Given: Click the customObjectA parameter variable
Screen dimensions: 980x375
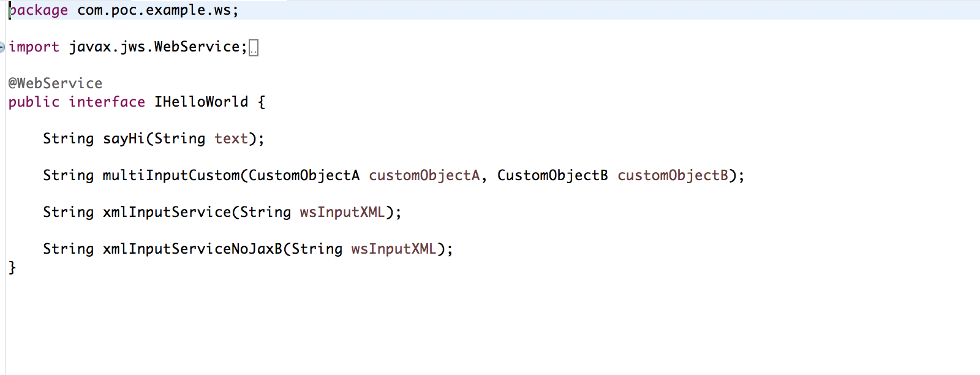Looking at the screenshot, I should click(424, 175).
